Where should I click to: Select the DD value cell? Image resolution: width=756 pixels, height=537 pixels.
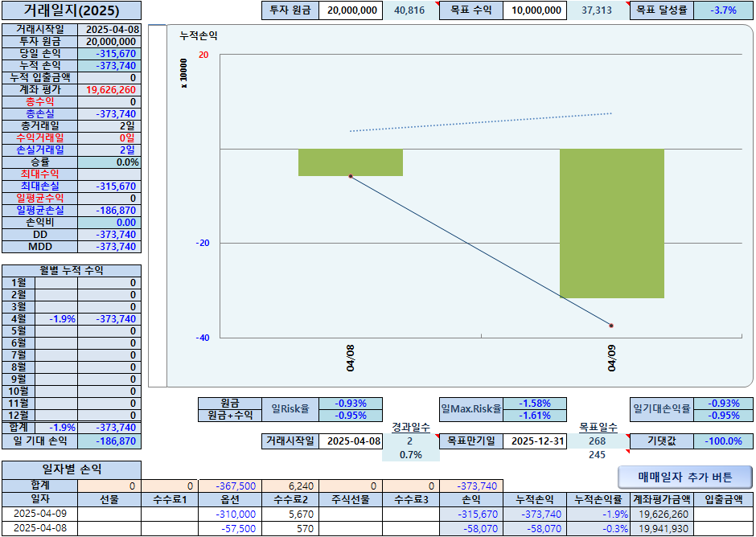click(x=109, y=234)
